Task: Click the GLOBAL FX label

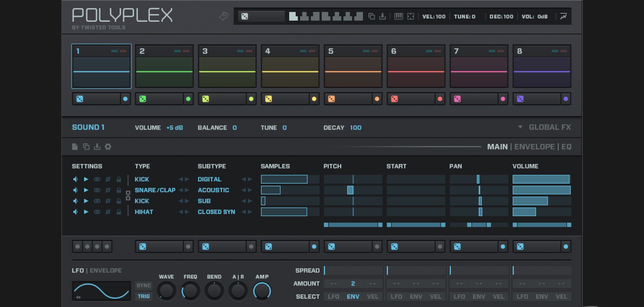Action: point(550,127)
